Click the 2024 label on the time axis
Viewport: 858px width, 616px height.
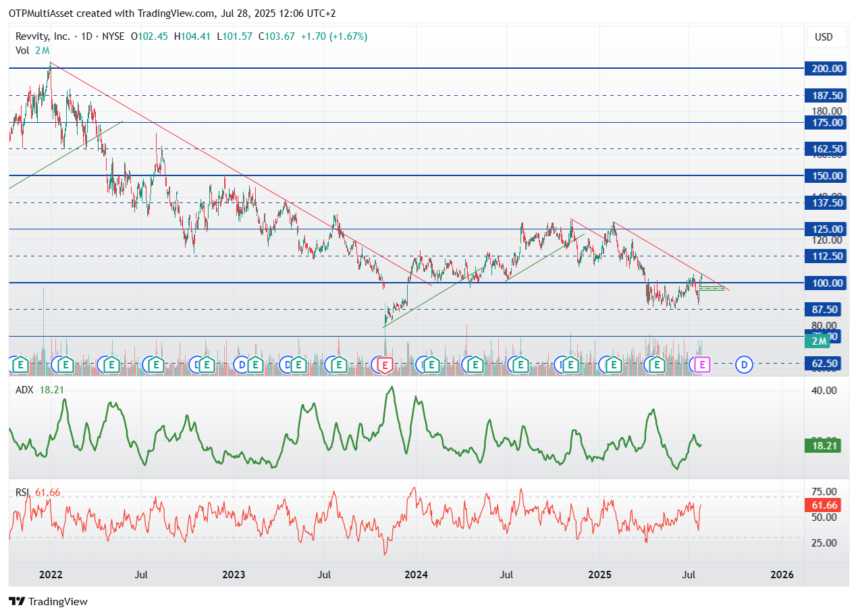click(417, 575)
